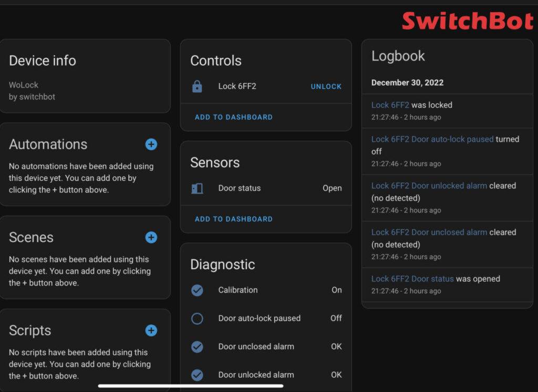The height and width of the screenshot is (392, 538).
Task: Add the Sensors card to dashboard
Action: coord(233,219)
